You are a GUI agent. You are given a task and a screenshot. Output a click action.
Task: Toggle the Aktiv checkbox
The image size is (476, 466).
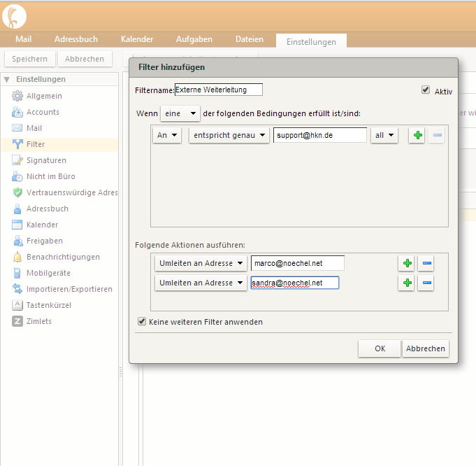click(425, 90)
